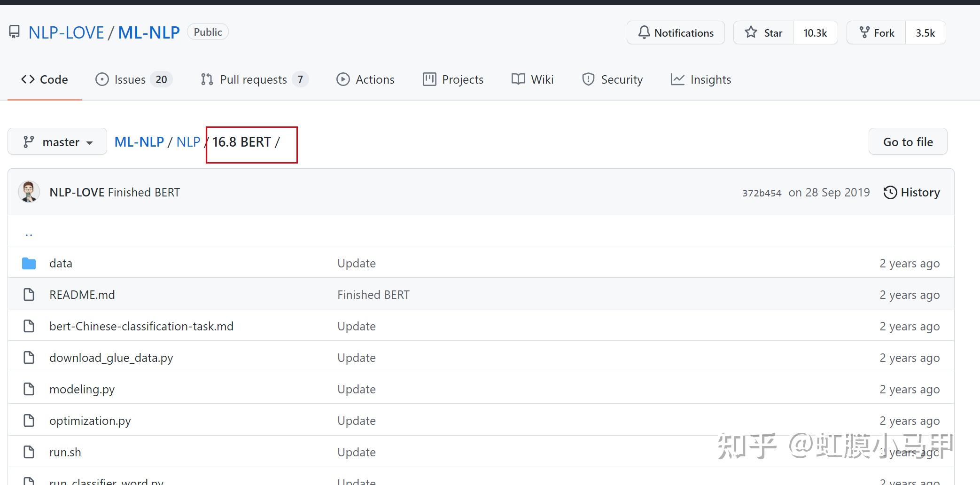This screenshot has height=485, width=980.
Task: Fork the ML-NLP repository
Action: [876, 32]
